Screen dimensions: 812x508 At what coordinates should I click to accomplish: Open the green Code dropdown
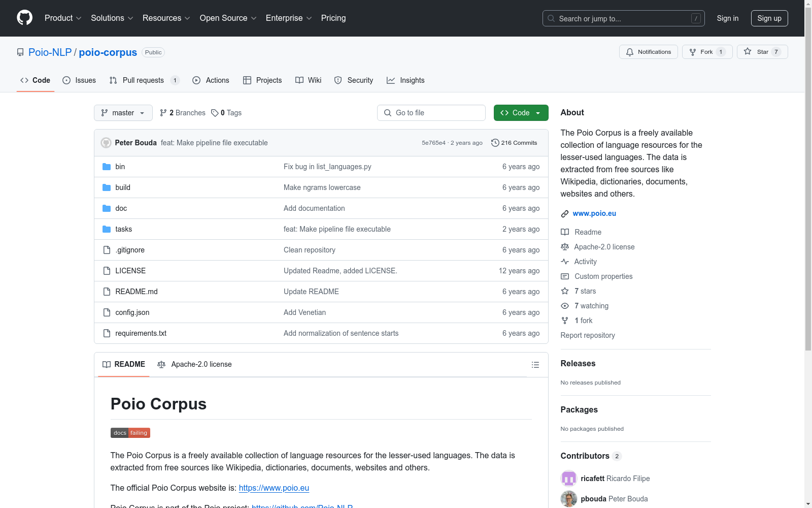click(521, 113)
